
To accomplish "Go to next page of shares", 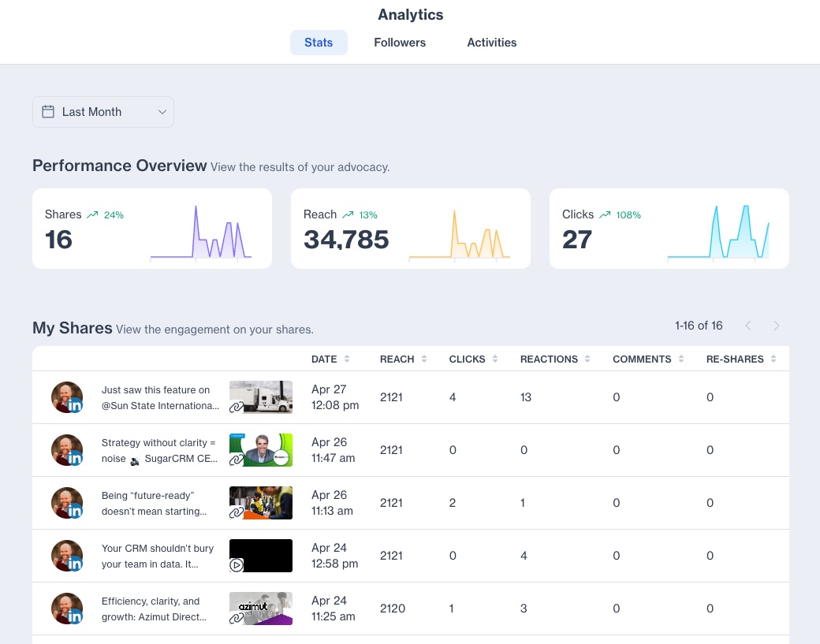I will 777,326.
